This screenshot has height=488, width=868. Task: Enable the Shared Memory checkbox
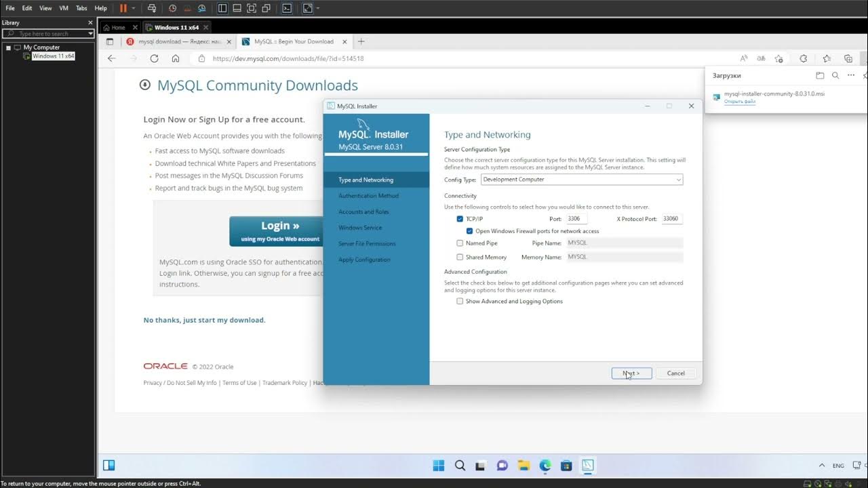pyautogui.click(x=460, y=257)
